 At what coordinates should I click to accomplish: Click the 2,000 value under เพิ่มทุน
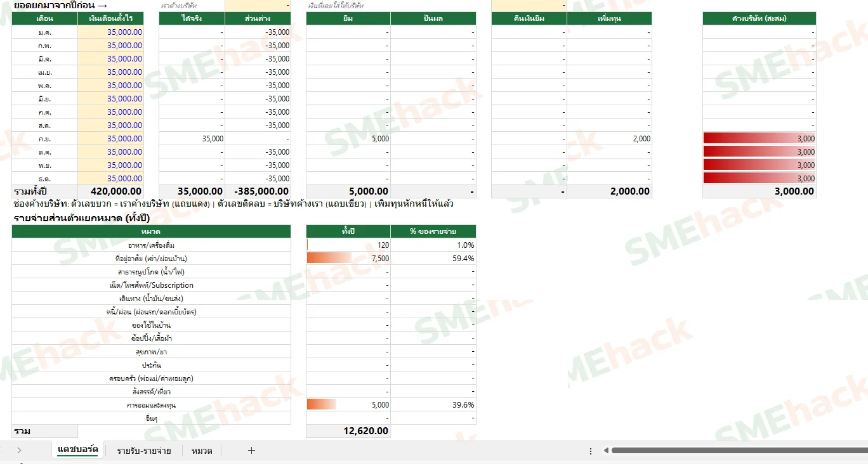point(609,138)
